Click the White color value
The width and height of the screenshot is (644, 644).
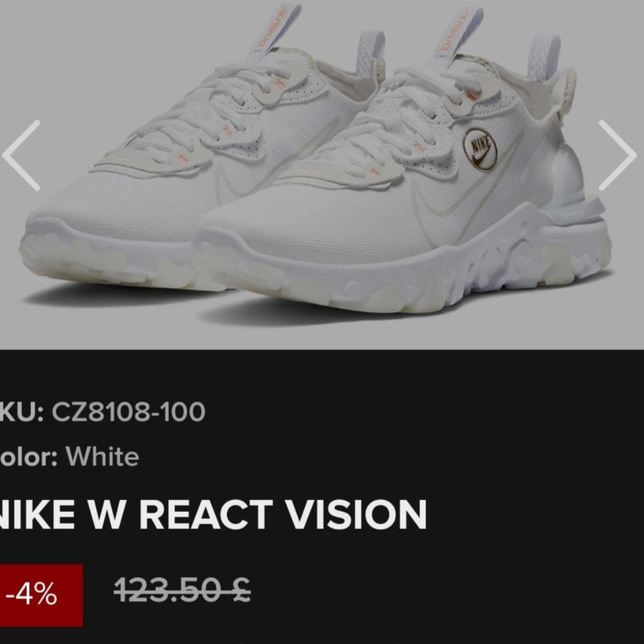point(102,457)
